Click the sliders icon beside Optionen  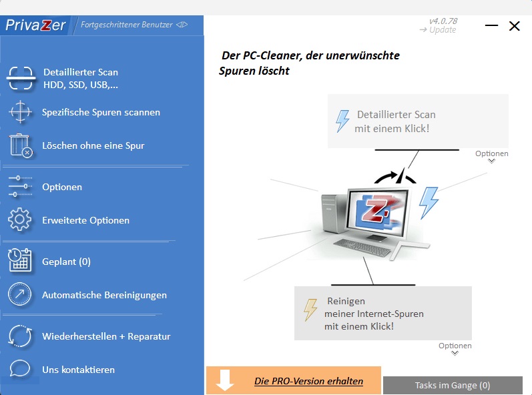pyautogui.click(x=20, y=187)
